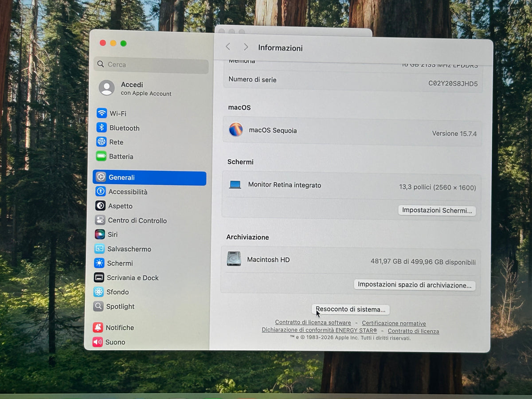
Task: Open the Scrivania e Dock icon
Action: coord(99,278)
